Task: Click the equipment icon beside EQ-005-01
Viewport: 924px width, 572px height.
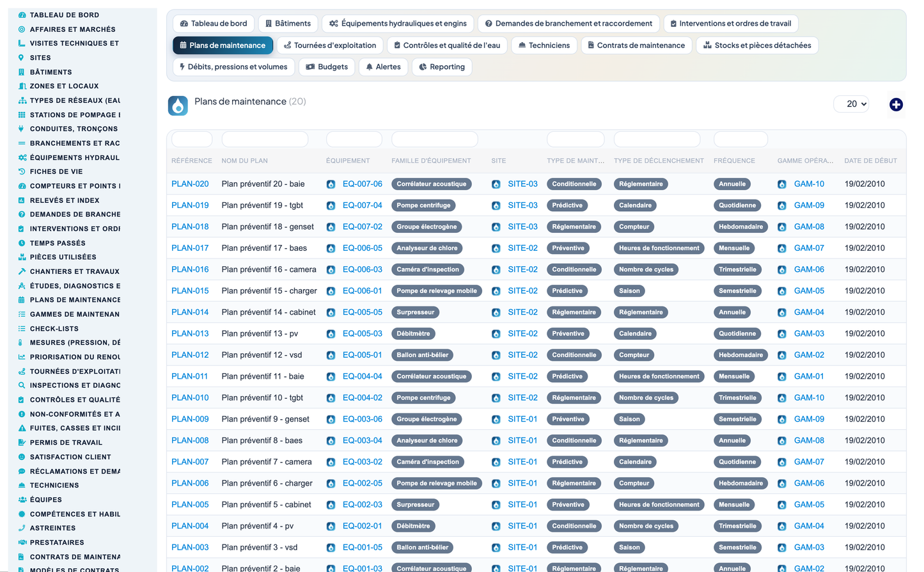Action: 331,355
